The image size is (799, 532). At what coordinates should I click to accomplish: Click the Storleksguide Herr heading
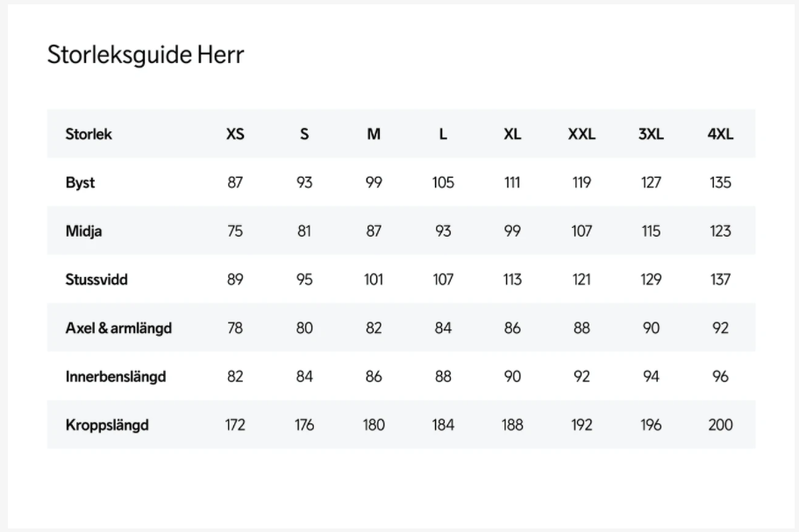click(145, 55)
